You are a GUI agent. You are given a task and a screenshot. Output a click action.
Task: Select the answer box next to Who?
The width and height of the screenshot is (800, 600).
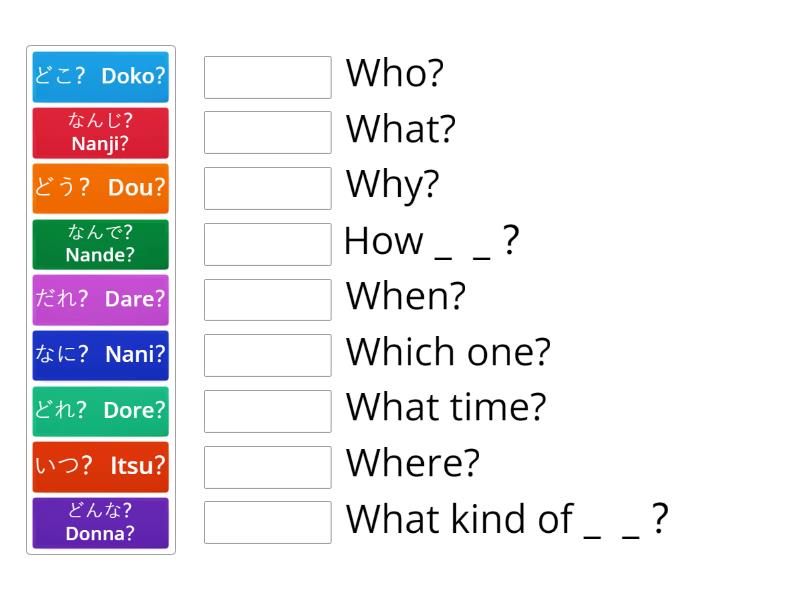click(267, 75)
